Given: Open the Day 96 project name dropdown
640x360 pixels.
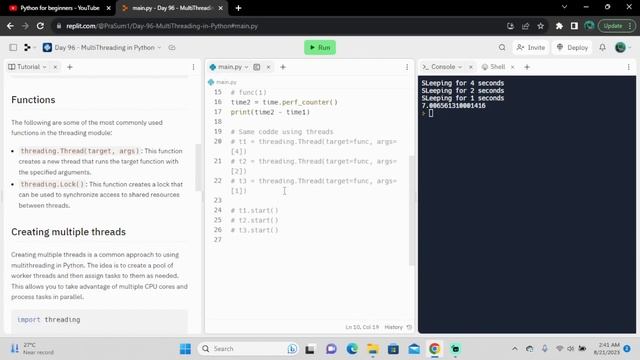Looking at the screenshot, I should (102, 47).
